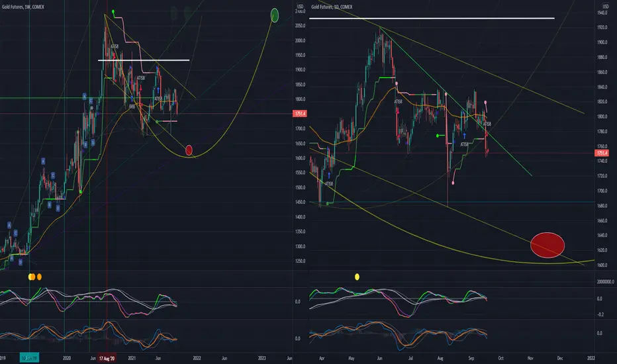Select the red 17 Aug '20 date label
Screen dimensions: 617x364
[x=107, y=357]
